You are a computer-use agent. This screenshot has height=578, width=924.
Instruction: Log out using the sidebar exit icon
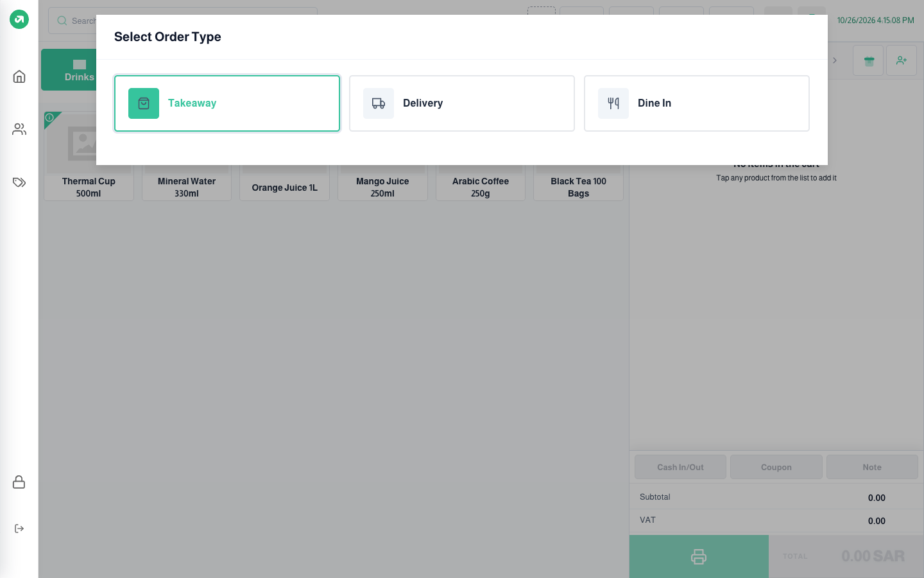(19, 529)
